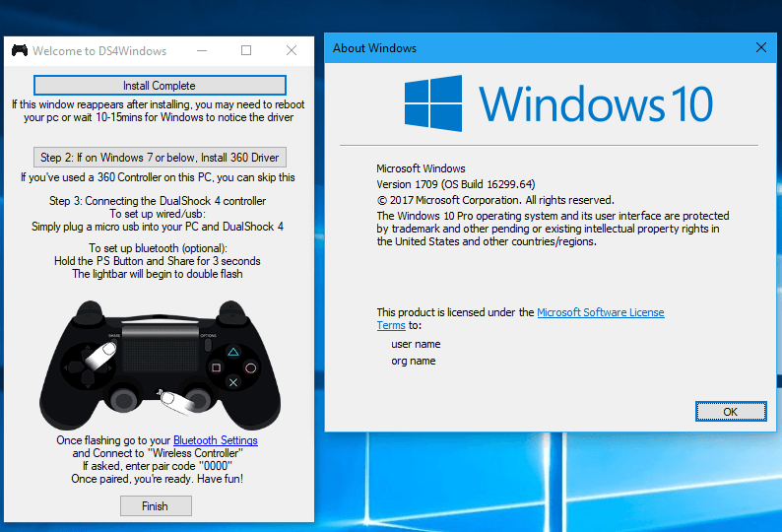Click 'The lightbar will begin to double flash' text
782x532 pixels.
pyautogui.click(x=158, y=274)
